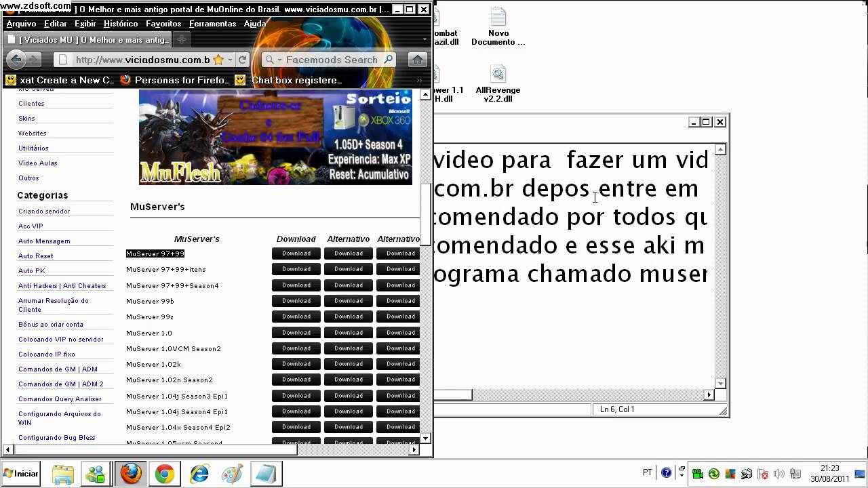Download MuServer 99b from first column
The image size is (868, 488).
tap(296, 301)
